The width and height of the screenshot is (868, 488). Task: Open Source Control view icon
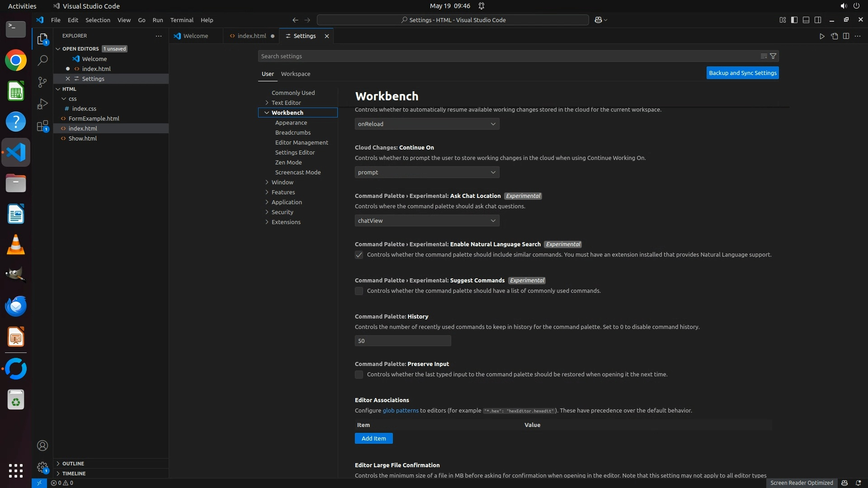tap(42, 82)
